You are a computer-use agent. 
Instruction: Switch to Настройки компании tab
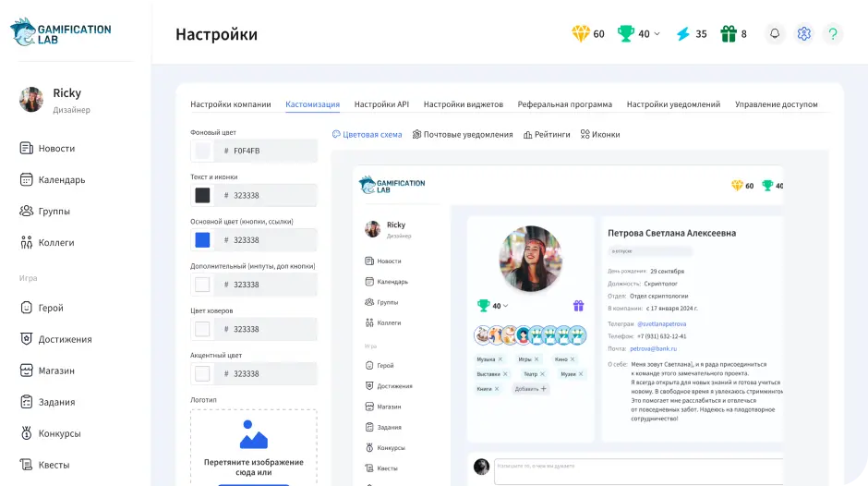[231, 104]
